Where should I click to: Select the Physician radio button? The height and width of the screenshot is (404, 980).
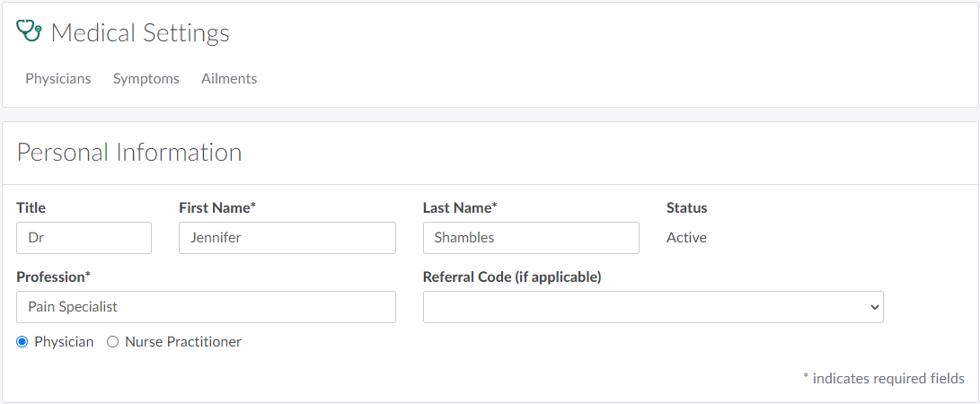coord(22,342)
